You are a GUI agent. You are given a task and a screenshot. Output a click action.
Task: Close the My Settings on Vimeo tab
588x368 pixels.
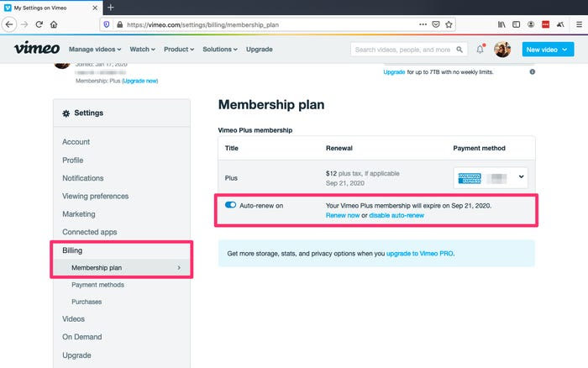pos(95,8)
